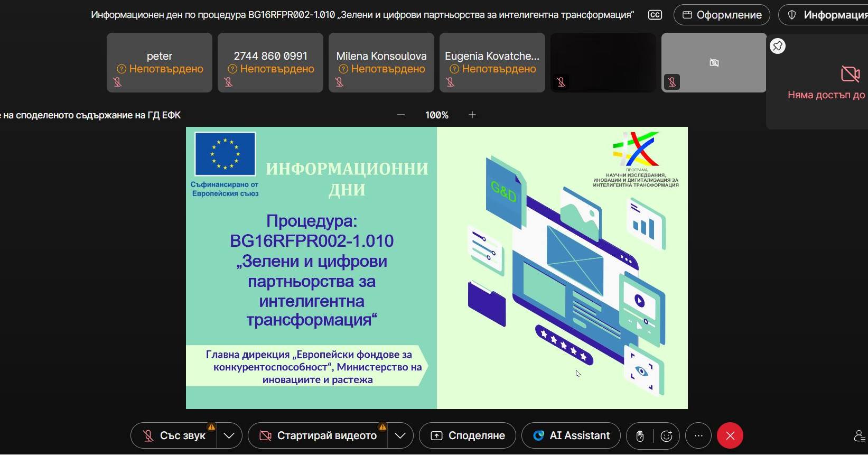Raise hand using the hand icon
The width and height of the screenshot is (868, 455).
(640, 436)
